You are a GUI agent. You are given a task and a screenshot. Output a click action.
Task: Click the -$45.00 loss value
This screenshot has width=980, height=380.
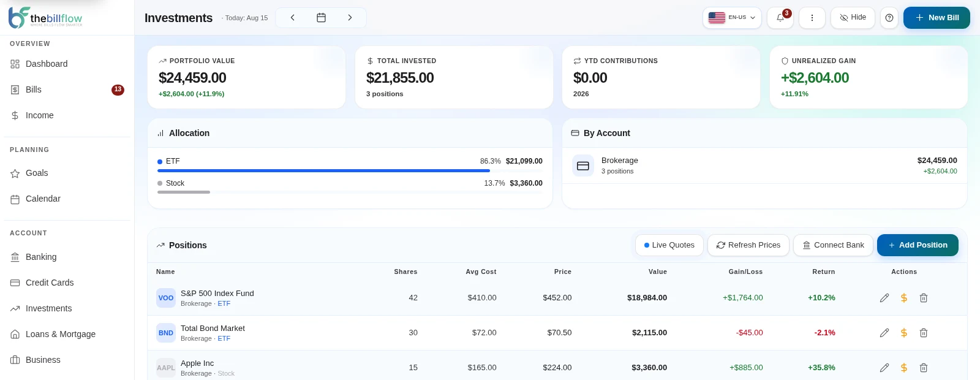point(750,333)
